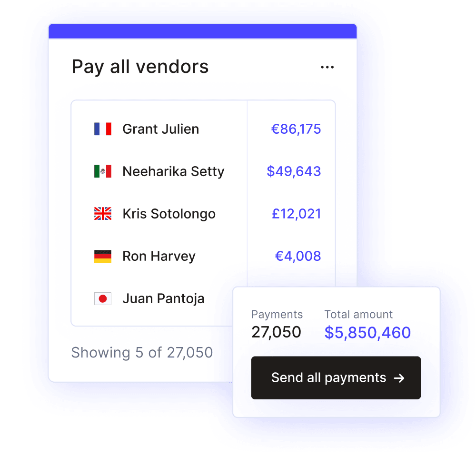
Task: Open the €86,175 payment amount
Action: coord(297,129)
